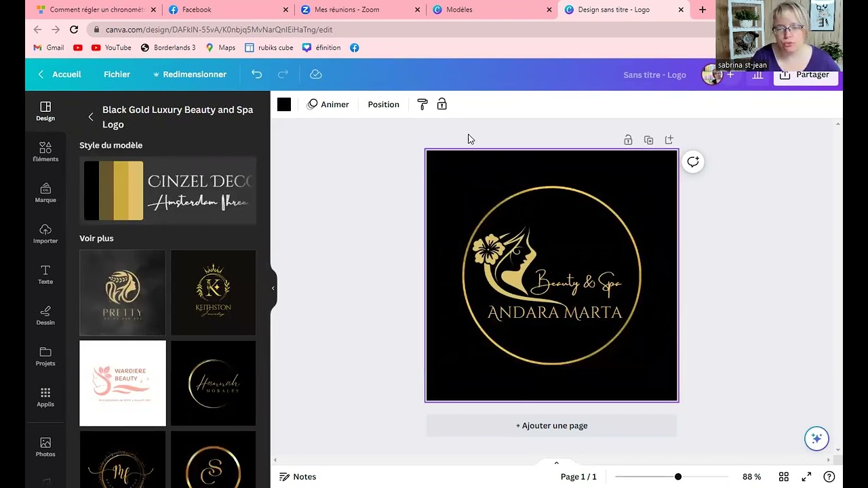Select the Keithston logo template thumbnail
The height and width of the screenshot is (488, 868).
pos(213,293)
